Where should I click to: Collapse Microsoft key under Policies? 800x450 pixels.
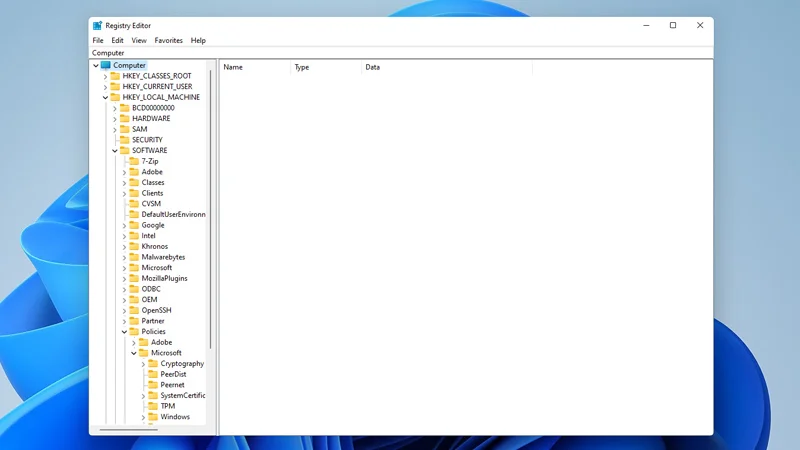click(134, 353)
